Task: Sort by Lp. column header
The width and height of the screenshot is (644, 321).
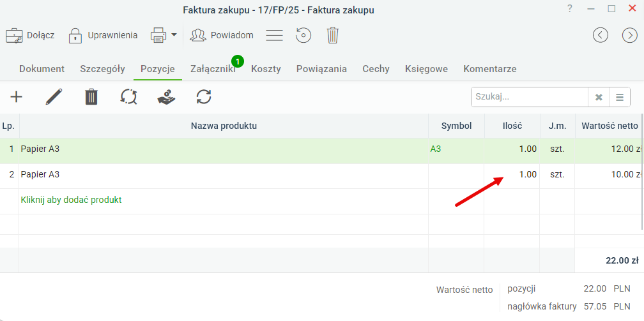Action: (x=9, y=126)
